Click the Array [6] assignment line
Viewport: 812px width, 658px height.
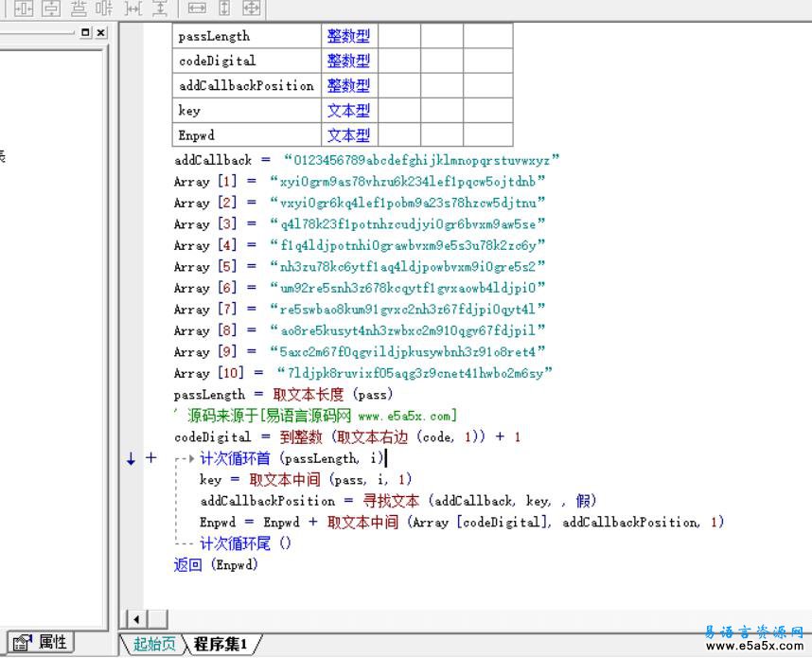(360, 288)
